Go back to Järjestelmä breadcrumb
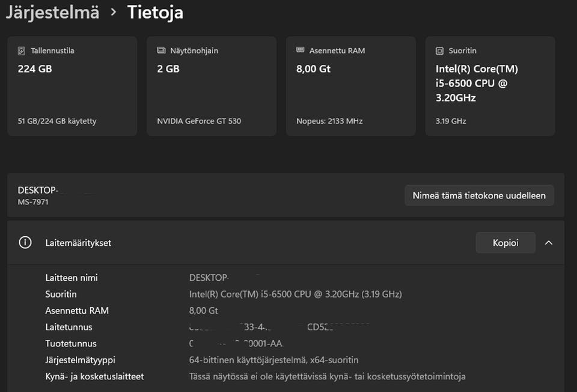Screen dimensions: 577x392 52,12
